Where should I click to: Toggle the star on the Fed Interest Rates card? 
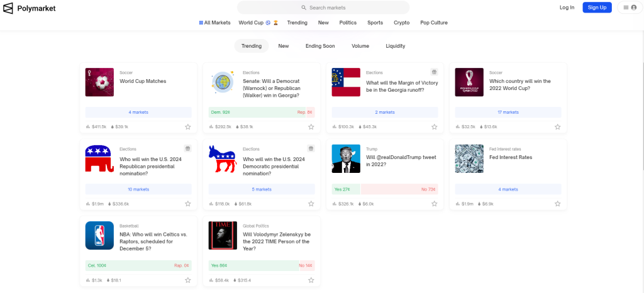point(557,204)
